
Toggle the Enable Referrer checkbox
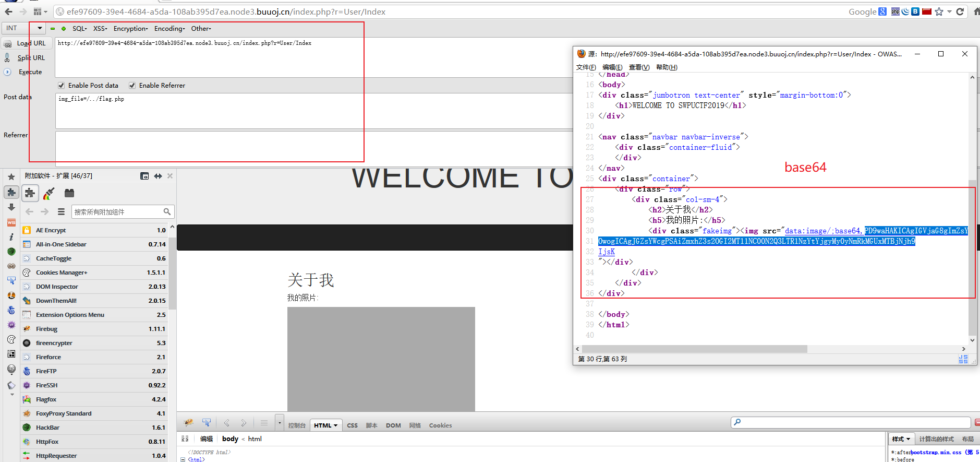click(x=132, y=86)
